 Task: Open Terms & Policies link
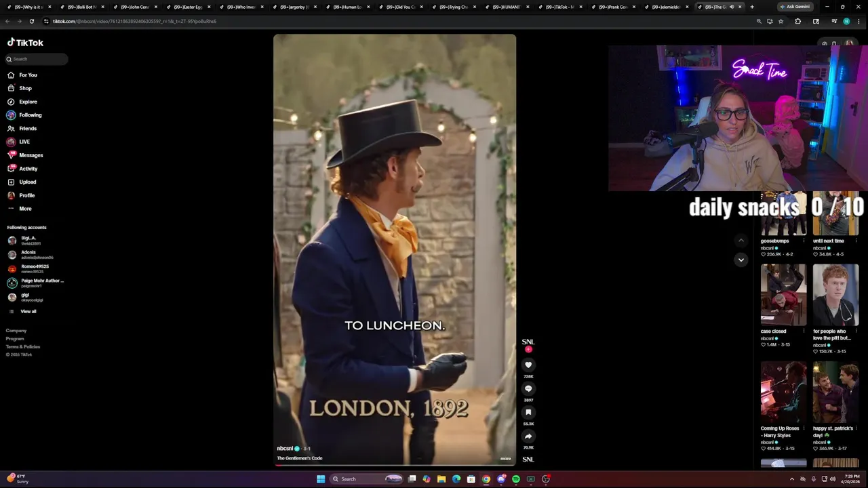click(x=23, y=347)
